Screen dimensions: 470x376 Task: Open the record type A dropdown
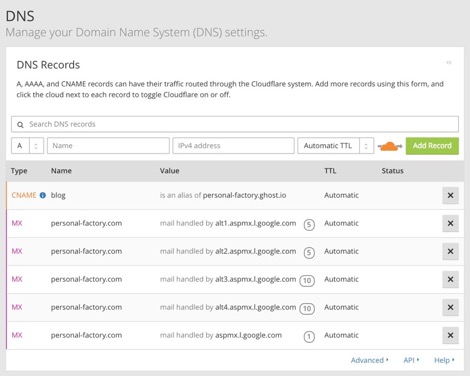point(27,146)
